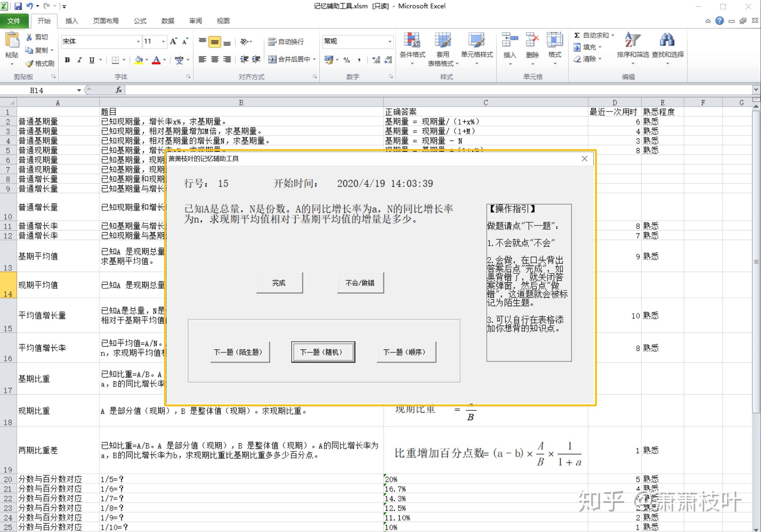Click the 下一题（顺序） button
Screen dimensions: 761x532
coord(406,352)
